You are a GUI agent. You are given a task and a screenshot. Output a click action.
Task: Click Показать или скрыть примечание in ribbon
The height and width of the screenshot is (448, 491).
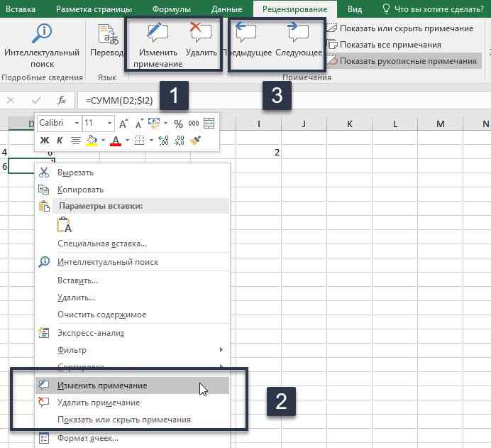[x=400, y=28]
